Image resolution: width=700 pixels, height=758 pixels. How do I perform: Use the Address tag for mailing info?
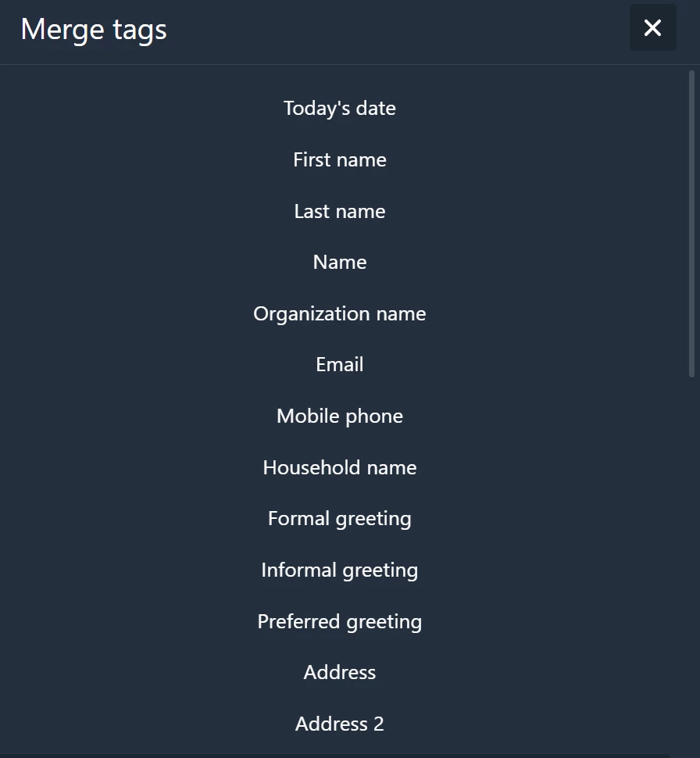point(340,672)
